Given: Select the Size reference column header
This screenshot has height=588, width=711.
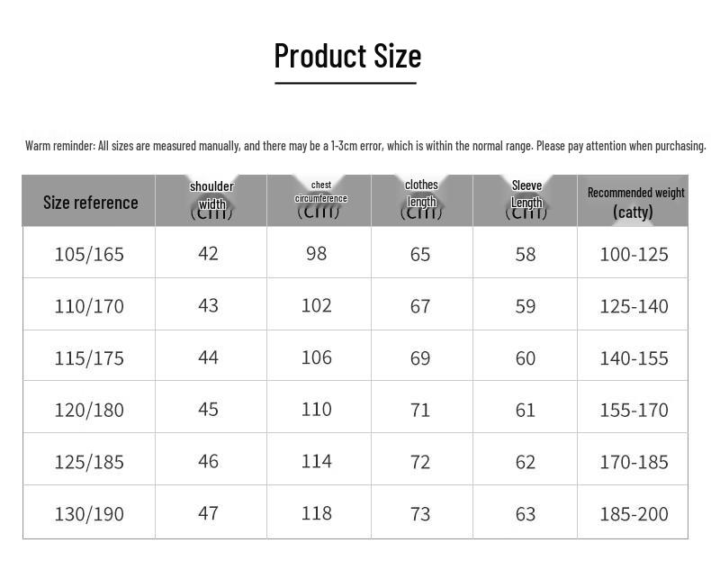Looking at the screenshot, I should 90,203.
